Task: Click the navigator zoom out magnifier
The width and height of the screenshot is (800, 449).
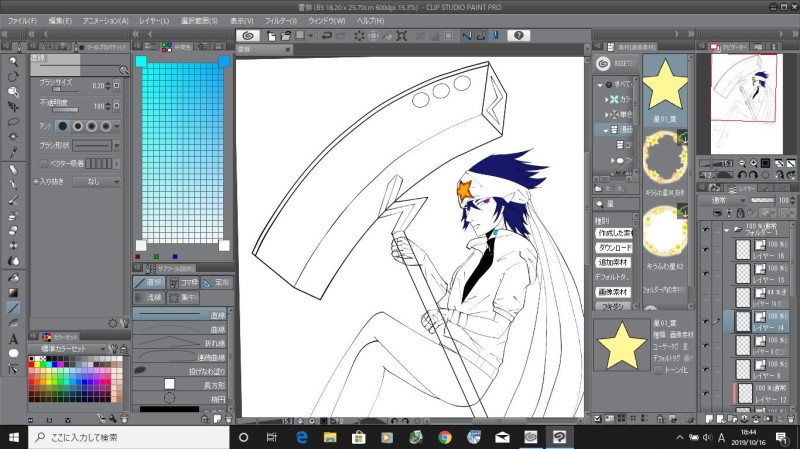Action: pyautogui.click(x=742, y=163)
